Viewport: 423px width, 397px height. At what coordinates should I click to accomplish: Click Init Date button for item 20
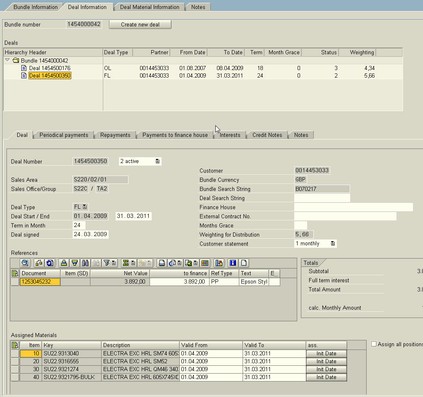point(326,361)
